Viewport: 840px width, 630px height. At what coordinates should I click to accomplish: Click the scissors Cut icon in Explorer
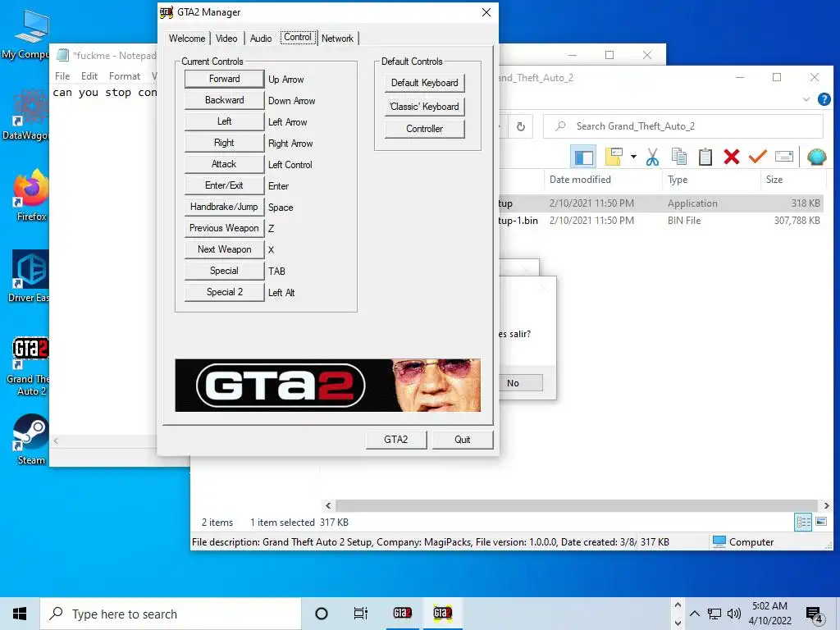[x=652, y=157]
